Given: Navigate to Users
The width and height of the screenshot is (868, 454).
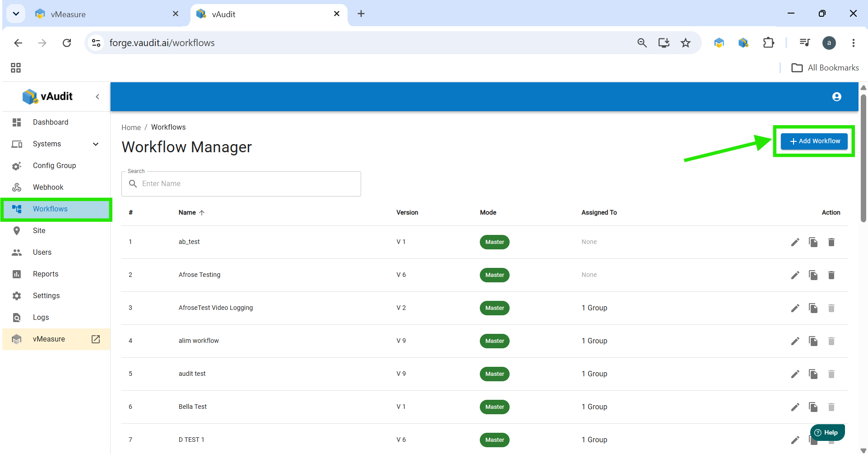Looking at the screenshot, I should pos(56,253).
